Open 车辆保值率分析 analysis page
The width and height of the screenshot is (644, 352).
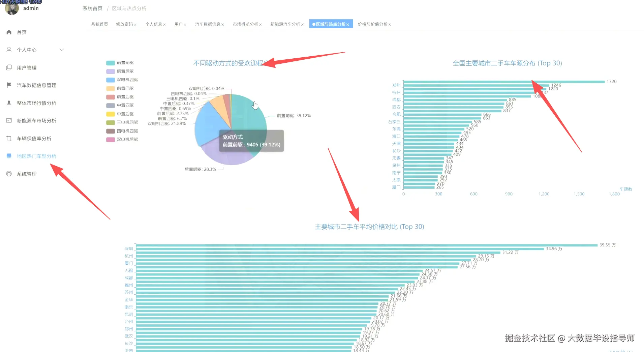tap(34, 138)
